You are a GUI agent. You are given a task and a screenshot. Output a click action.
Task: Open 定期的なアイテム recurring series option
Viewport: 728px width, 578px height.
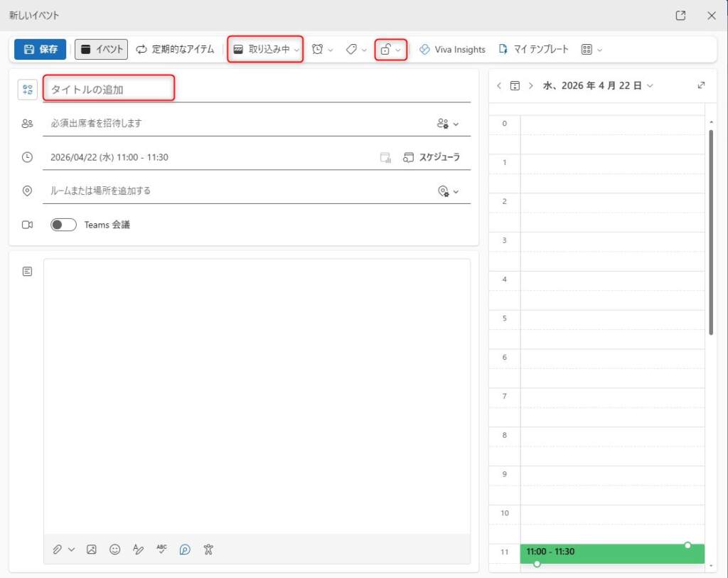[175, 49]
